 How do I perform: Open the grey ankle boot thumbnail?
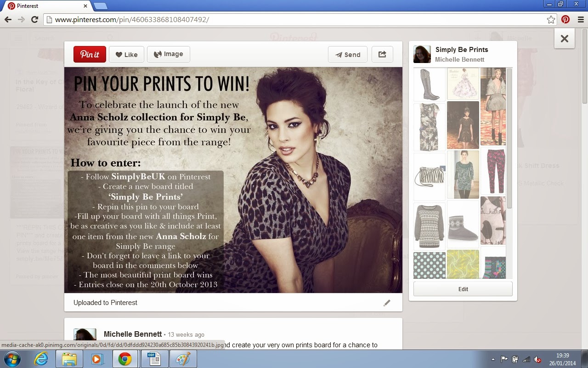pos(463,224)
